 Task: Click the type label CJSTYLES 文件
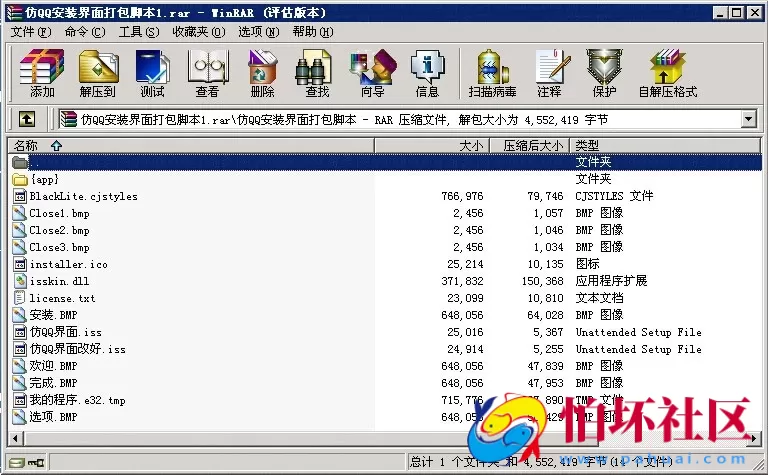click(614, 196)
